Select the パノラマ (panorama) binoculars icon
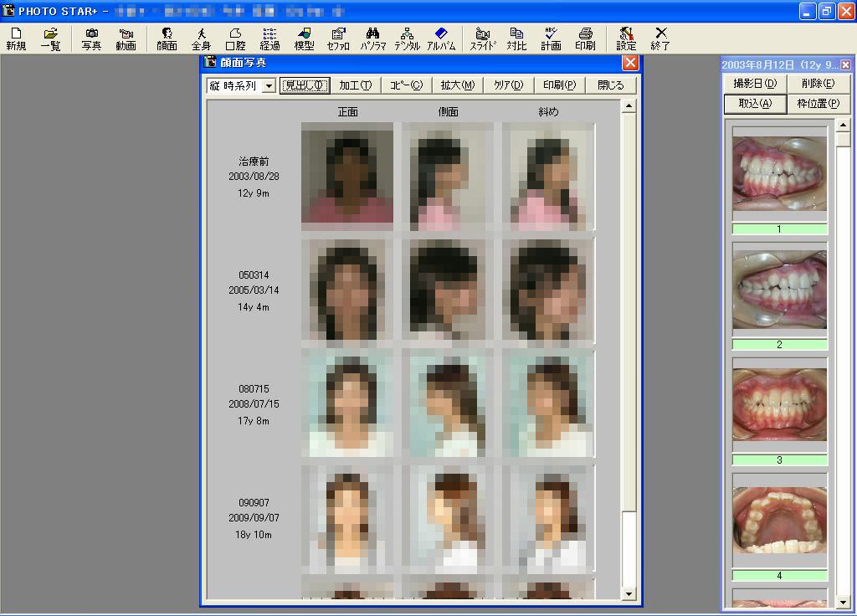 (x=372, y=39)
